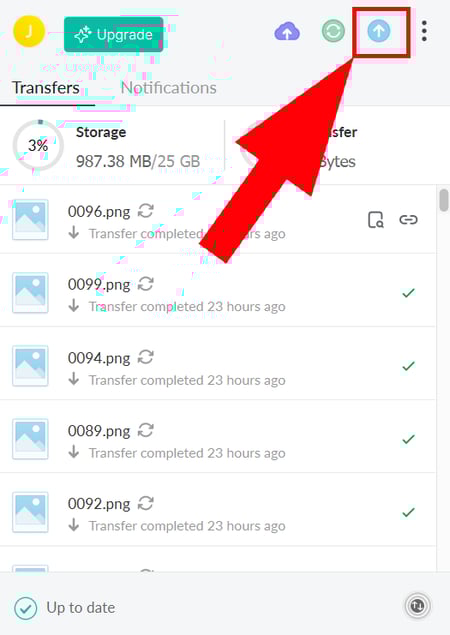Switch to the Notifications tab
The image size is (450, 635).
pos(168,88)
